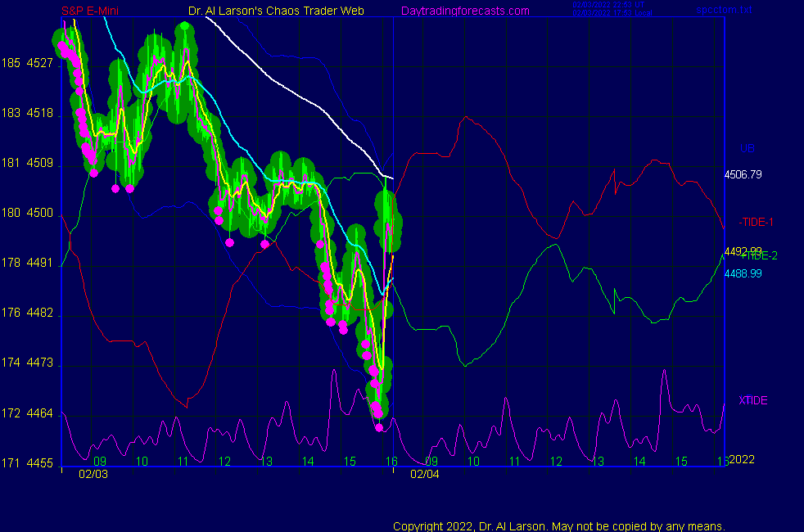The height and width of the screenshot is (532, 804).
Task: Click the white 4506.79 value label
Action: click(743, 175)
